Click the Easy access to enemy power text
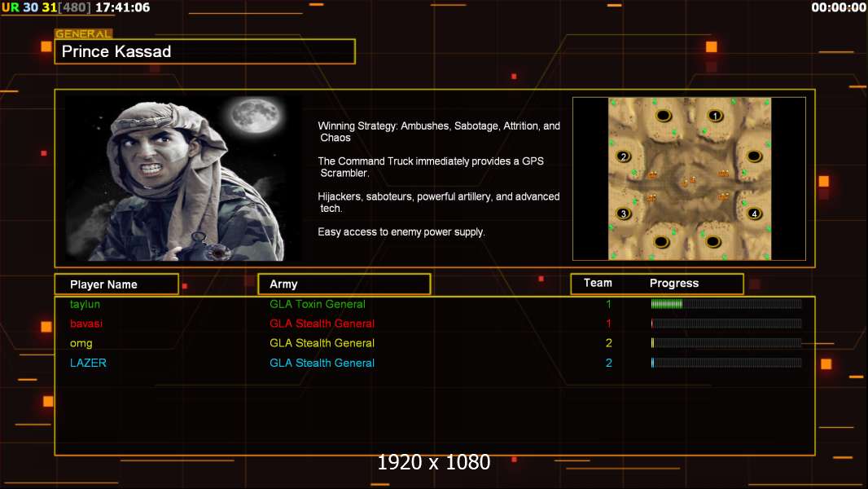The image size is (868, 489). click(401, 232)
